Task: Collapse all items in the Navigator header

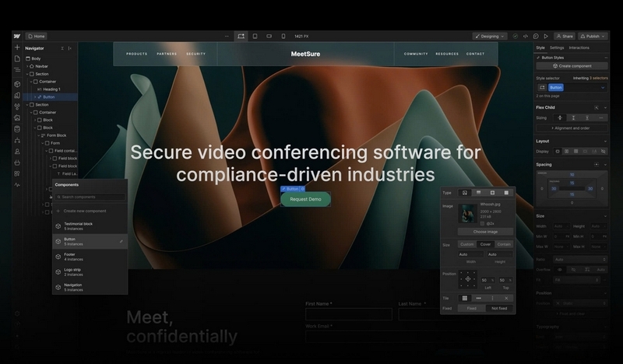Action: (x=62, y=48)
